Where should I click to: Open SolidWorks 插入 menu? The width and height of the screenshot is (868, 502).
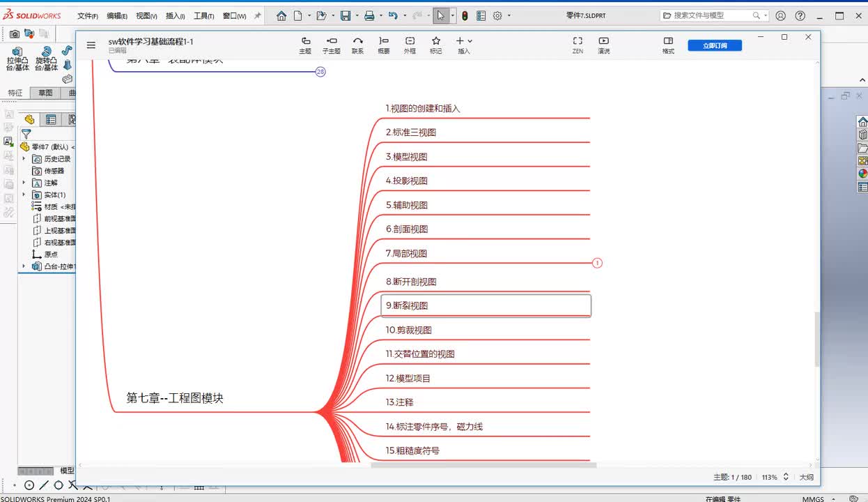pos(175,15)
